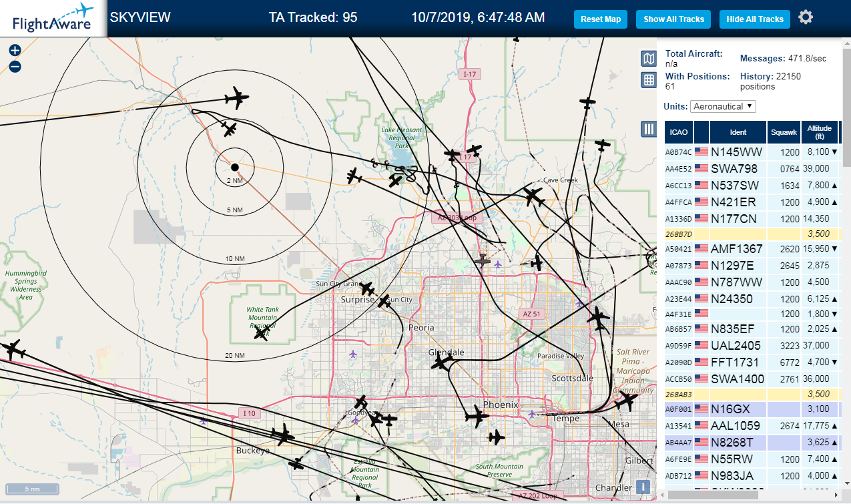The height and width of the screenshot is (504, 851).
Task: Select the N177CN aircraft row
Action: 752,218
